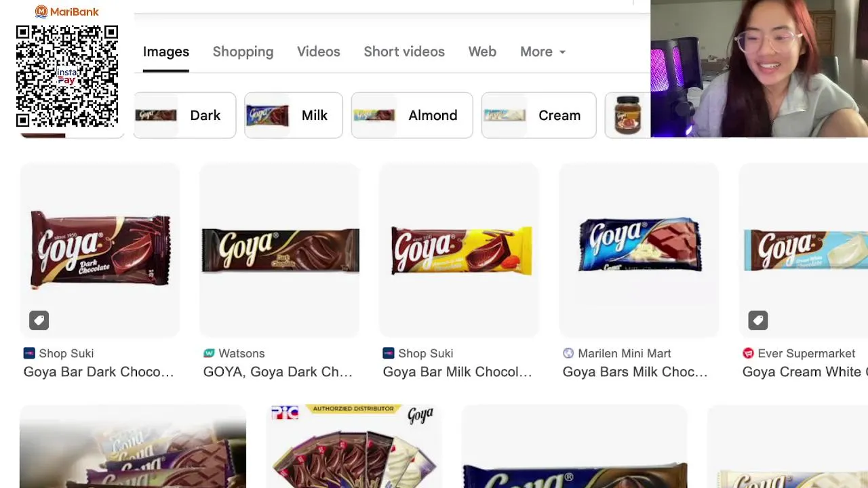Click the Ever Supermarket favicon icon
Viewport: 868px width, 488px height.
[748, 353]
